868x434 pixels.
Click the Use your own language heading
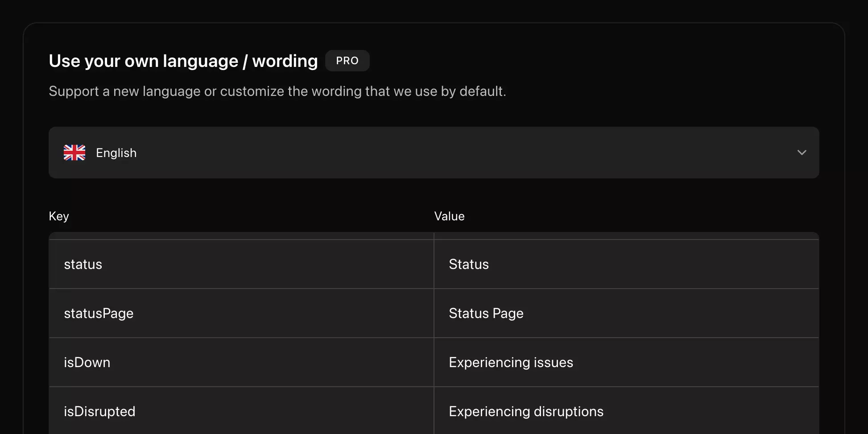pyautogui.click(x=183, y=61)
